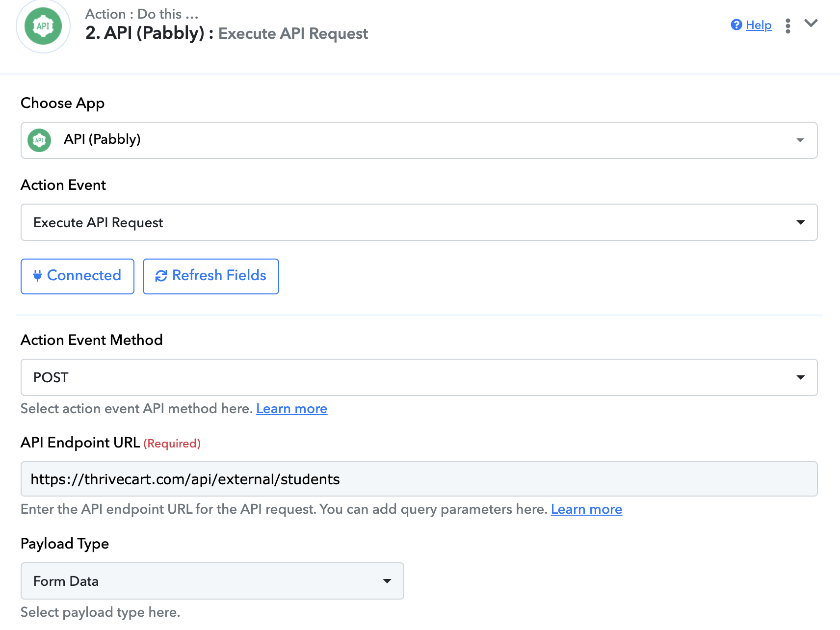The height and width of the screenshot is (630, 840).
Task: Click the Connected button
Action: (x=78, y=276)
